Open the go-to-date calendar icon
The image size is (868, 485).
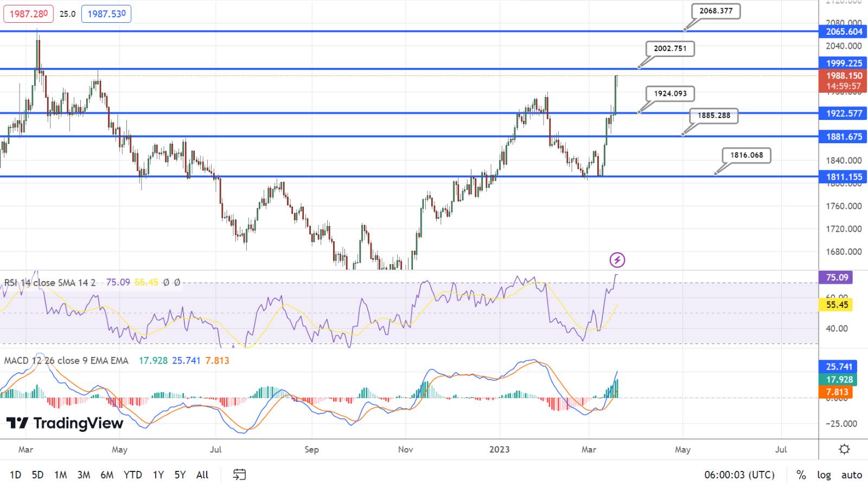(239, 475)
